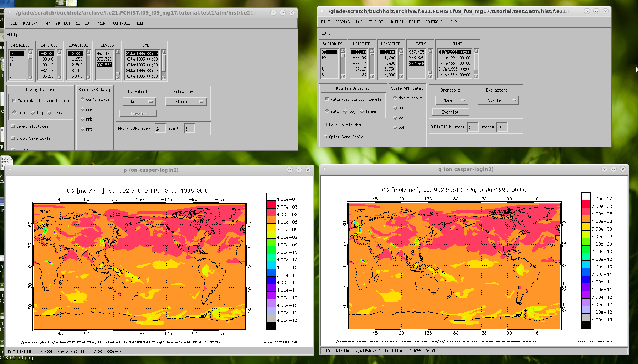Viewport: 638px width, 364px height.
Task: Maximize the q plot window
Action: [x=614, y=169]
